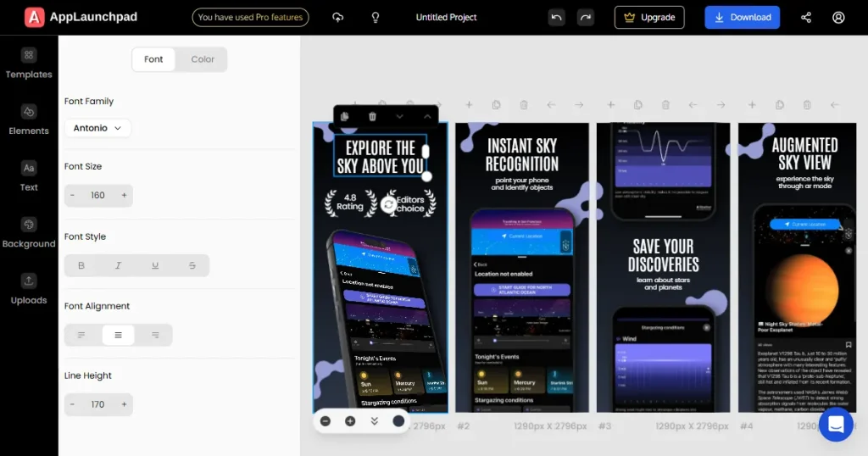This screenshot has width=868, height=456.
Task: Delete screenshot #4 with trash icon
Action: point(807,104)
